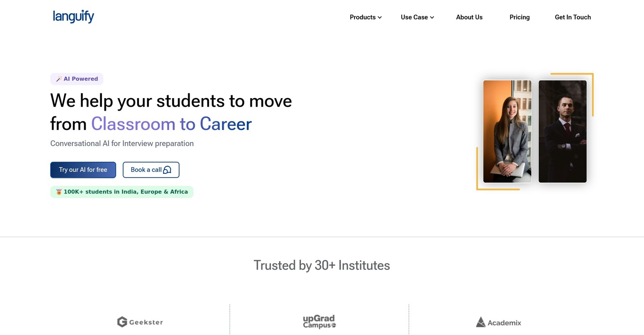
Task: Click the AI Powered badge
Action: tap(81, 79)
